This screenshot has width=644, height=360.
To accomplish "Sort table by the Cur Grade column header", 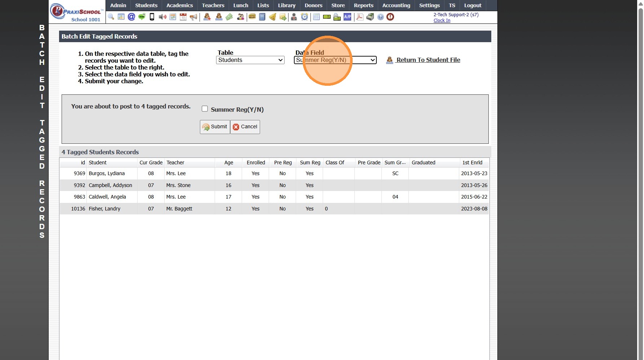I will click(x=151, y=163).
